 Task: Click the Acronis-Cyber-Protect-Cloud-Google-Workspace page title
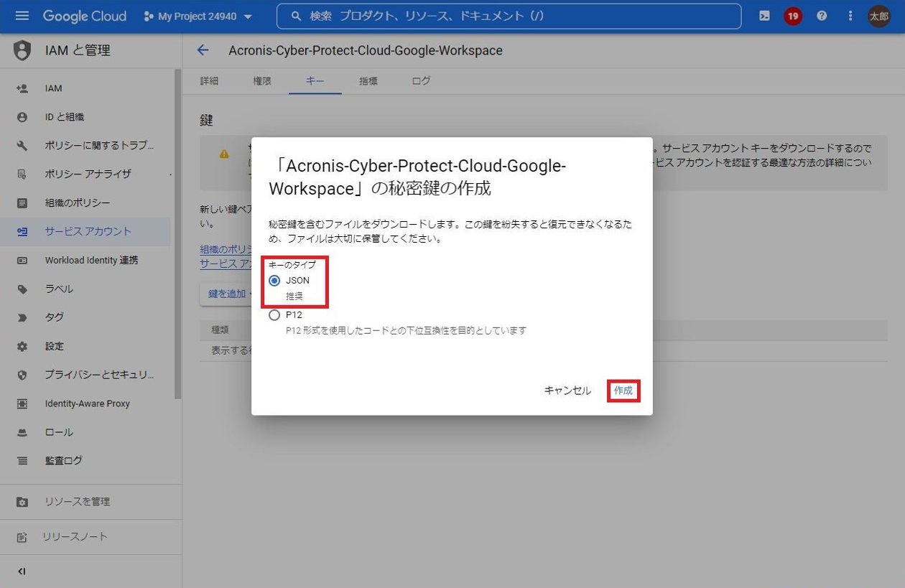coord(366,50)
